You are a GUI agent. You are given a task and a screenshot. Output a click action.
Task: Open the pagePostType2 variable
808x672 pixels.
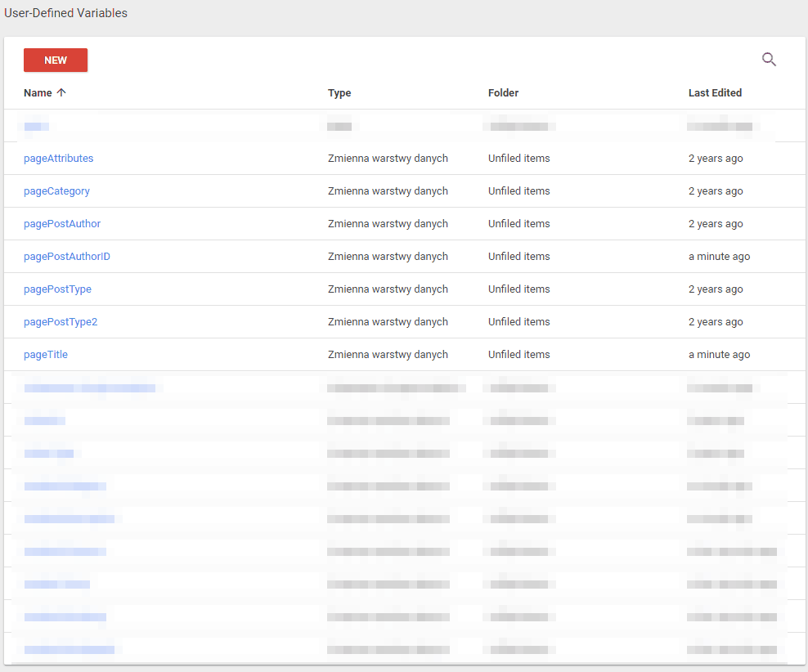tap(61, 322)
